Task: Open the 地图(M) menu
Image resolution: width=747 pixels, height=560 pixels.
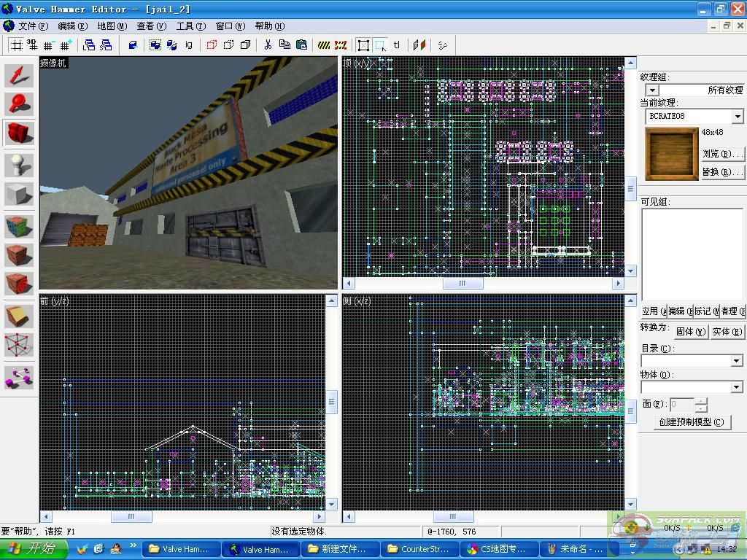Action: point(112,26)
